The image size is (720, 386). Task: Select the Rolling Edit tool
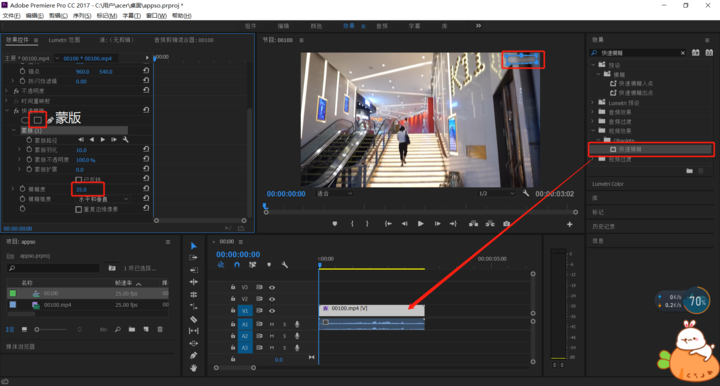coord(193,282)
